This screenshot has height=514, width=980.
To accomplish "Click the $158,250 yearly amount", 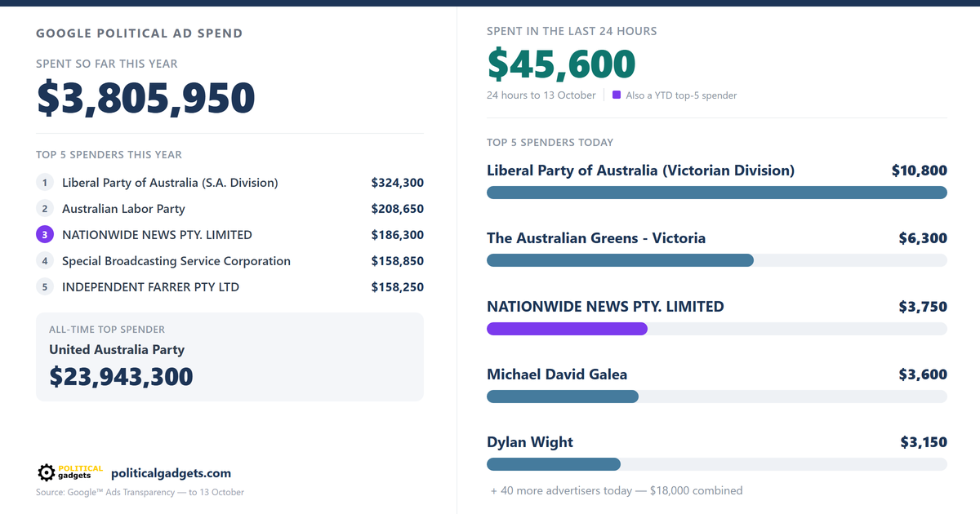I will 398,287.
